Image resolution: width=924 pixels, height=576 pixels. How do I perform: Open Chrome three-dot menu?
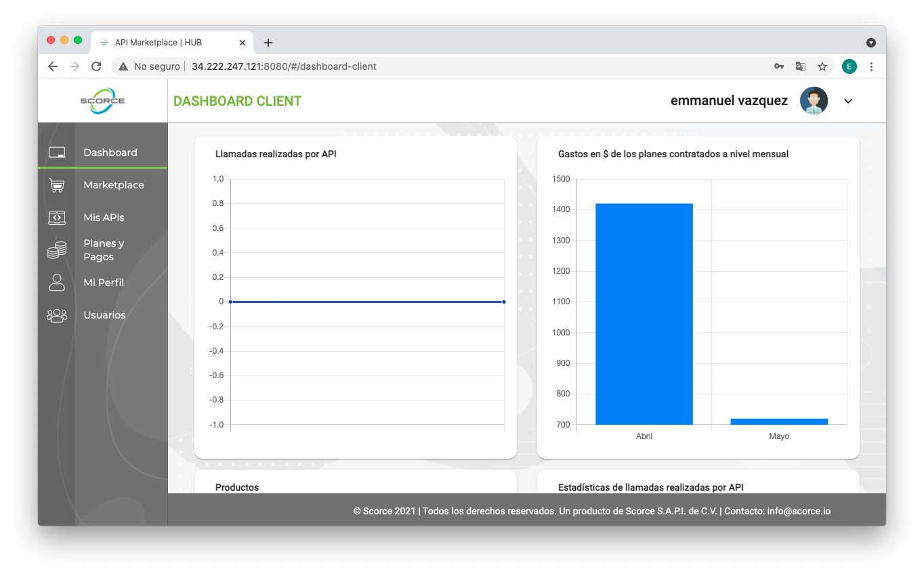click(871, 66)
